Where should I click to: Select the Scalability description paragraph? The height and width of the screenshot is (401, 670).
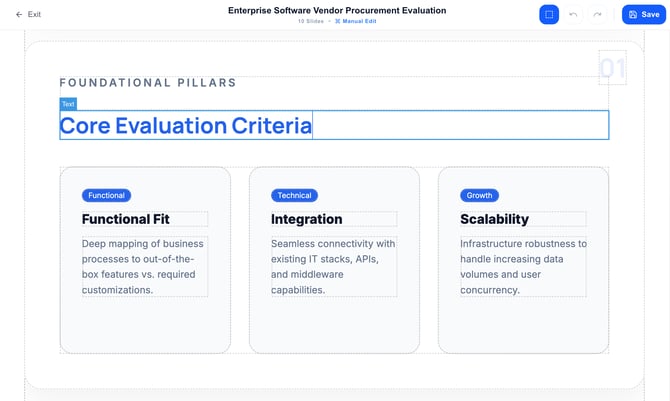pos(523,266)
